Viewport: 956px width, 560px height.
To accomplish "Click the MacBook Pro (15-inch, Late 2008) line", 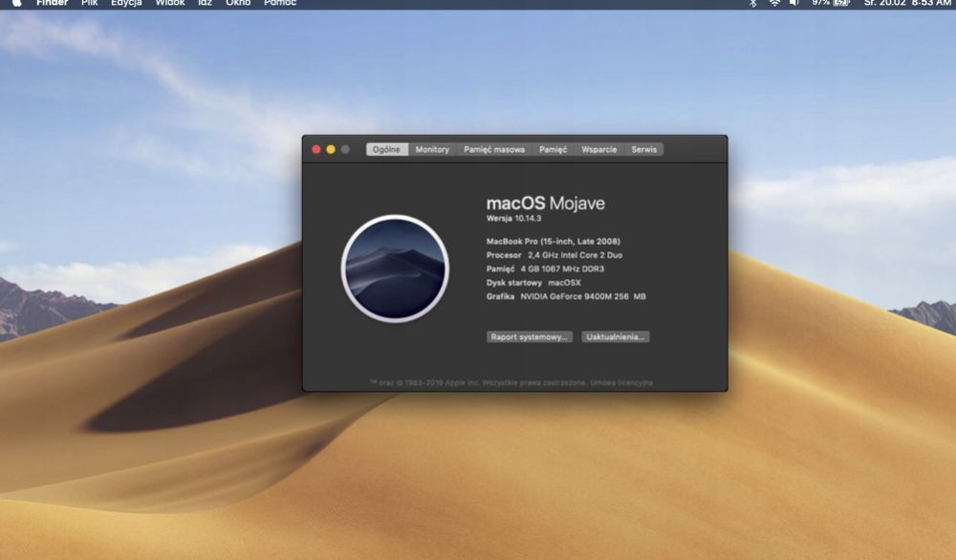I will click(x=553, y=242).
